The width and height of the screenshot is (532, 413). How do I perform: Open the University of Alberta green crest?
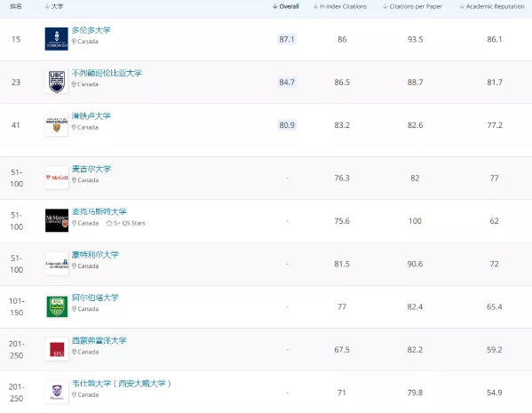(57, 306)
